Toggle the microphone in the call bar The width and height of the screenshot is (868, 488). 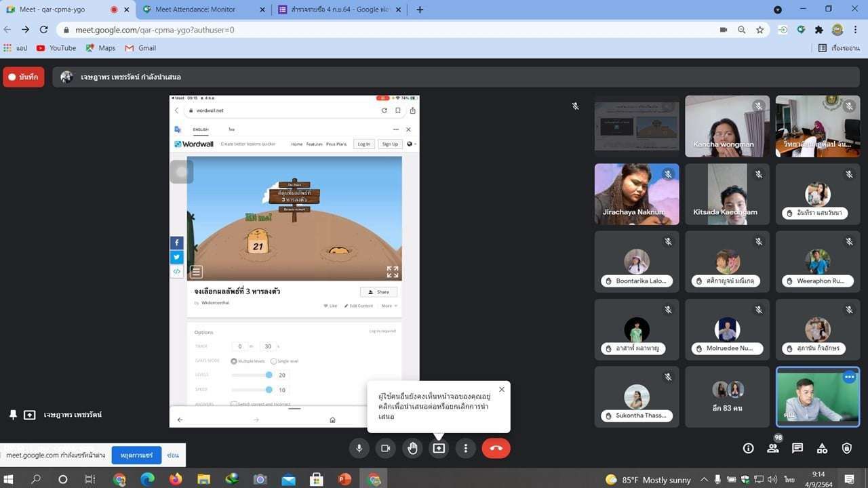359,448
